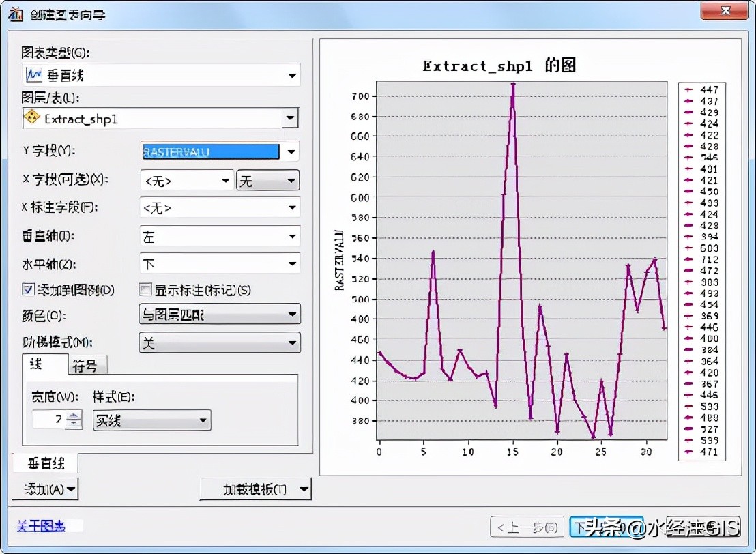This screenshot has height=554, width=756.
Task: Click the Extract_shp1 layer icon
Action: [x=32, y=117]
